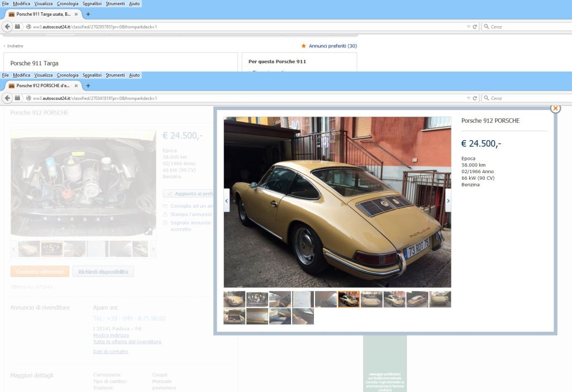Open a new tab in the Porsche 911 window

pos(88,14)
